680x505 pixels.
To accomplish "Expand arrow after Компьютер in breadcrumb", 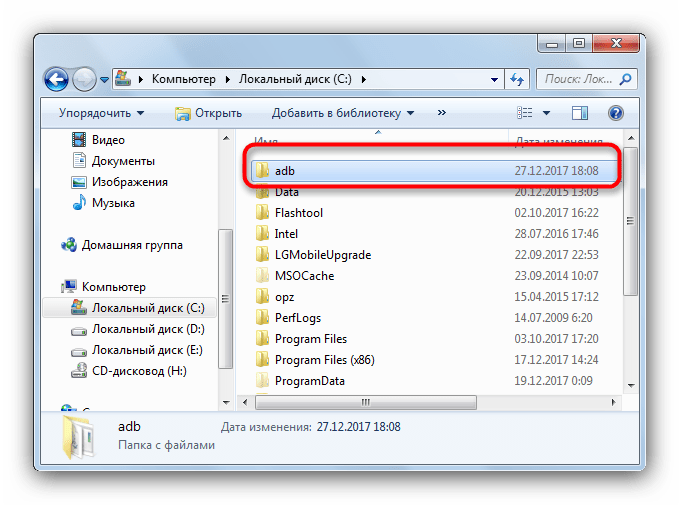I will point(227,79).
